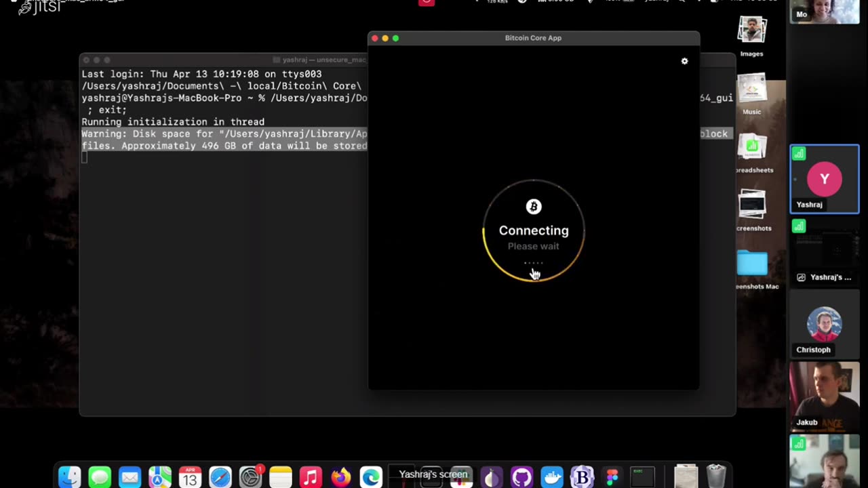
Task: Click the Bitcoin logo in connecting circle
Action: point(534,207)
